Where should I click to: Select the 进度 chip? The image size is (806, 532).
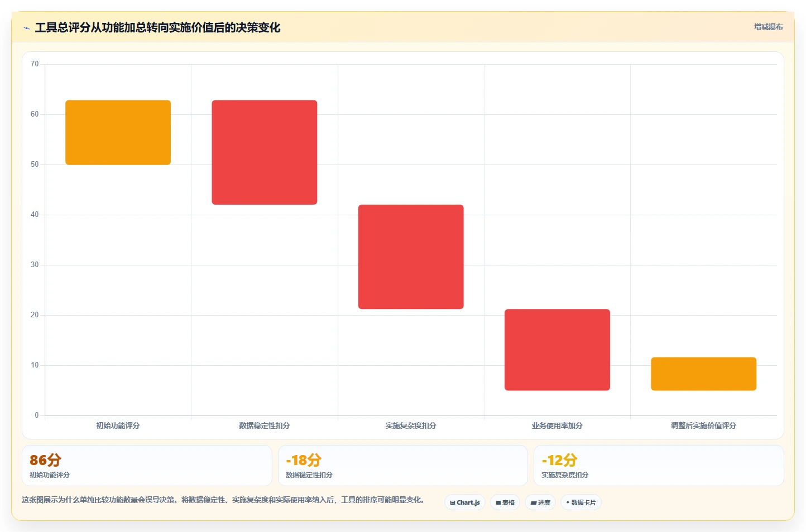(x=540, y=502)
